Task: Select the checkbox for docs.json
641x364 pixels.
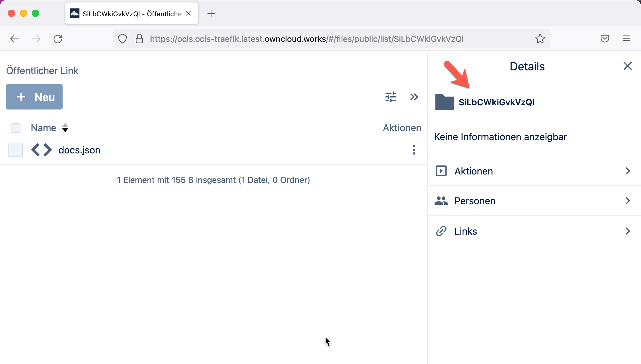Action: [x=15, y=150]
